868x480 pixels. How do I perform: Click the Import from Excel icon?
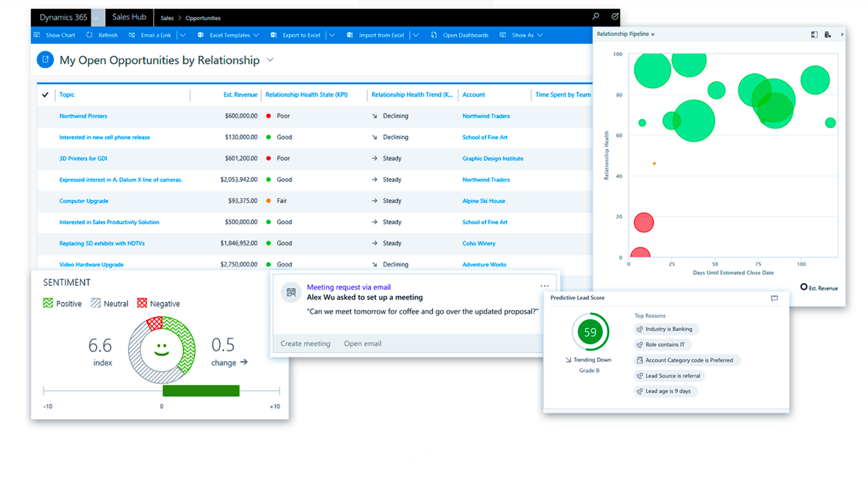[x=350, y=35]
